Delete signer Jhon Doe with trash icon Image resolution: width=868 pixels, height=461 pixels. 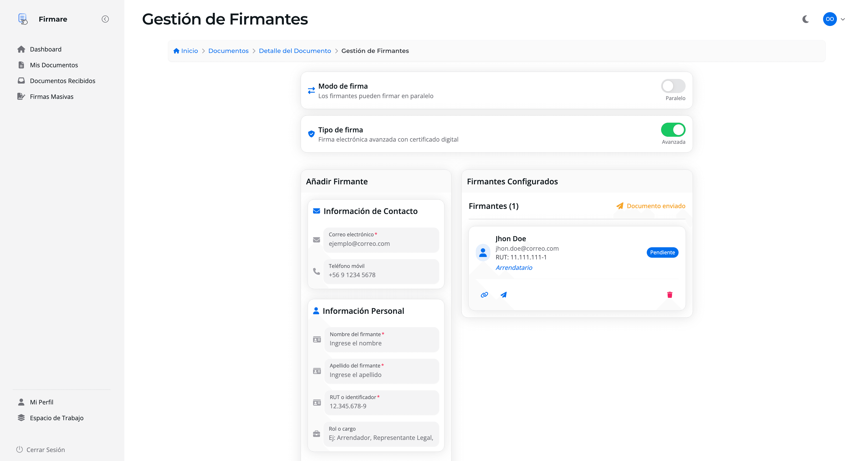(x=670, y=295)
